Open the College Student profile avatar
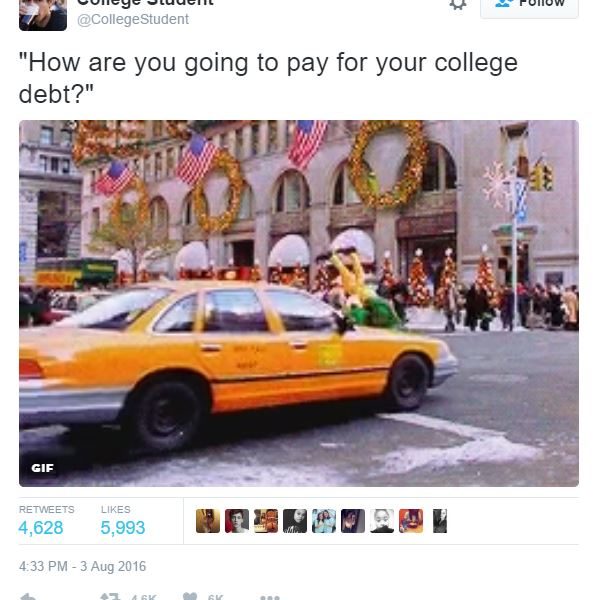The width and height of the screenshot is (614, 600). click(x=43, y=15)
